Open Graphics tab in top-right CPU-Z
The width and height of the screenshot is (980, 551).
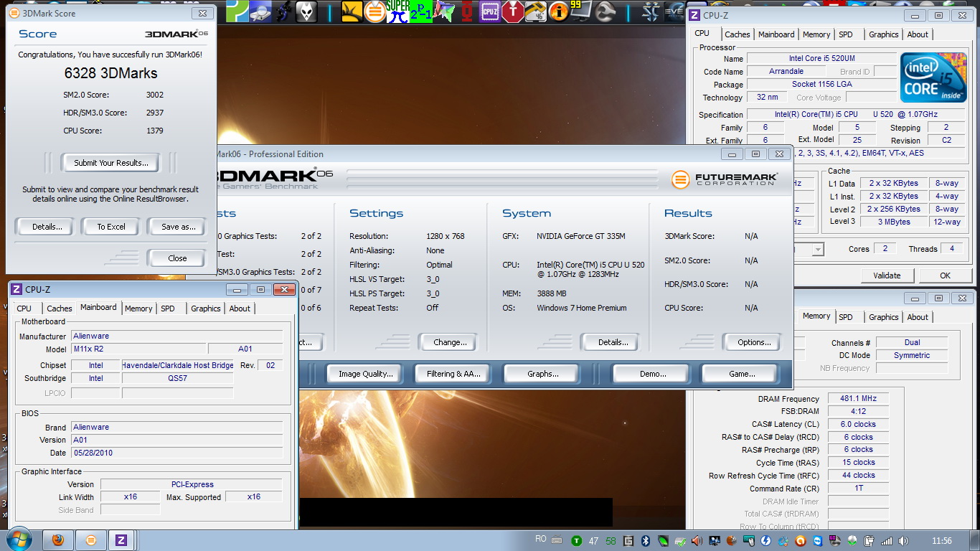pyautogui.click(x=883, y=34)
